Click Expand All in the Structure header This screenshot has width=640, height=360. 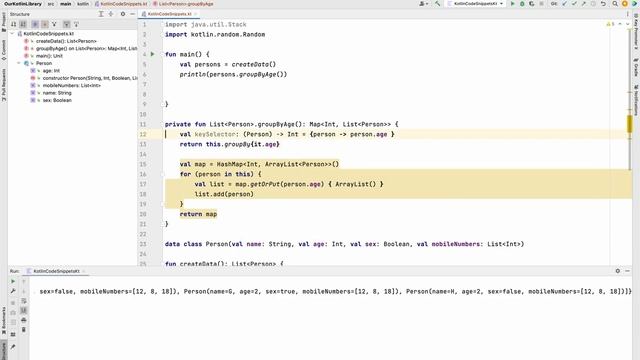[101, 14]
